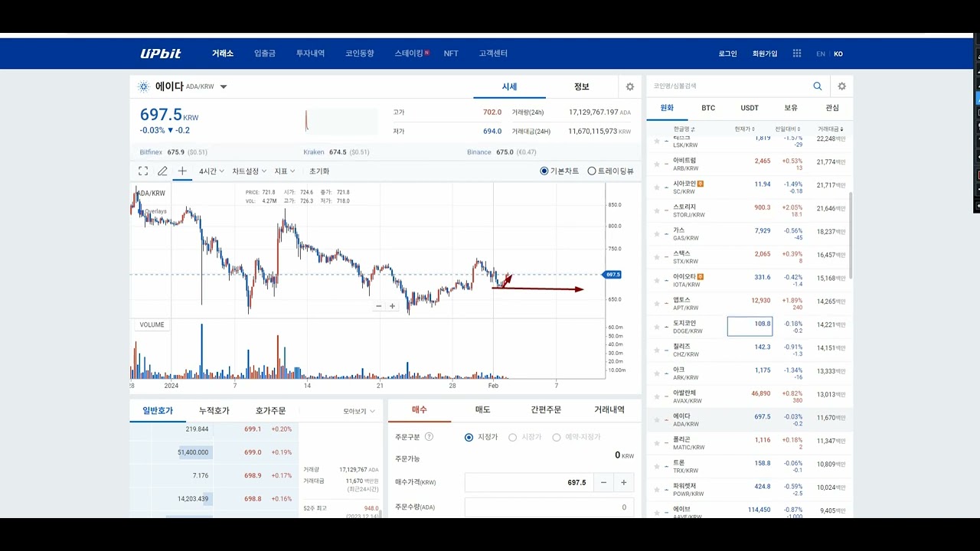This screenshot has width=980, height=551.
Task: Click caution badge next to 시아코인
Action: (x=700, y=184)
